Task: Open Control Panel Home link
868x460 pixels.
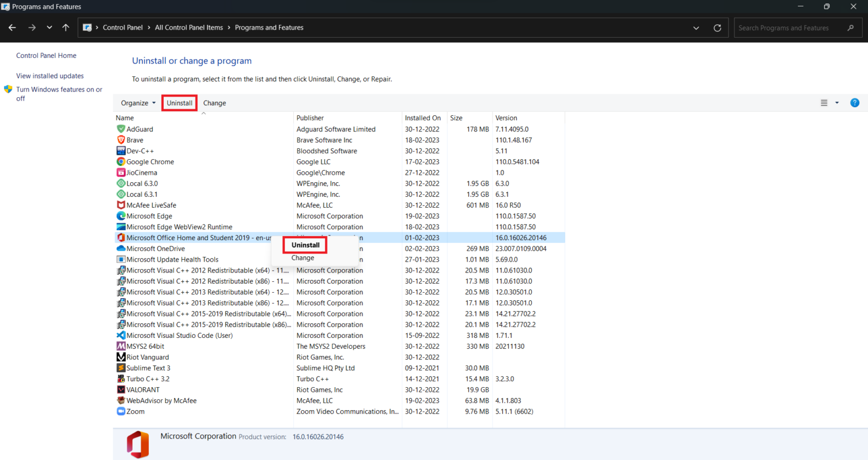Action: pos(46,56)
